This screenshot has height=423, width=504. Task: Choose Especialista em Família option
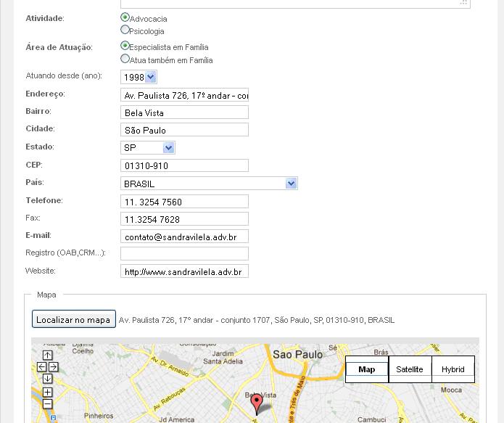click(125, 46)
